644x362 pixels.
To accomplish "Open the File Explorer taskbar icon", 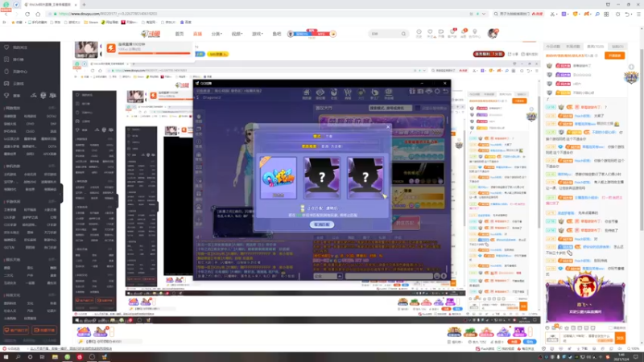I will click(55, 357).
